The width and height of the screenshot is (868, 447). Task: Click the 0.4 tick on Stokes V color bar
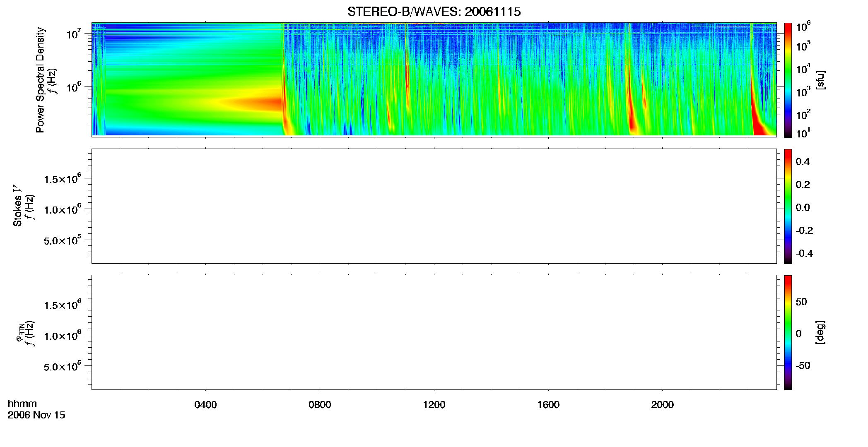[x=803, y=162]
